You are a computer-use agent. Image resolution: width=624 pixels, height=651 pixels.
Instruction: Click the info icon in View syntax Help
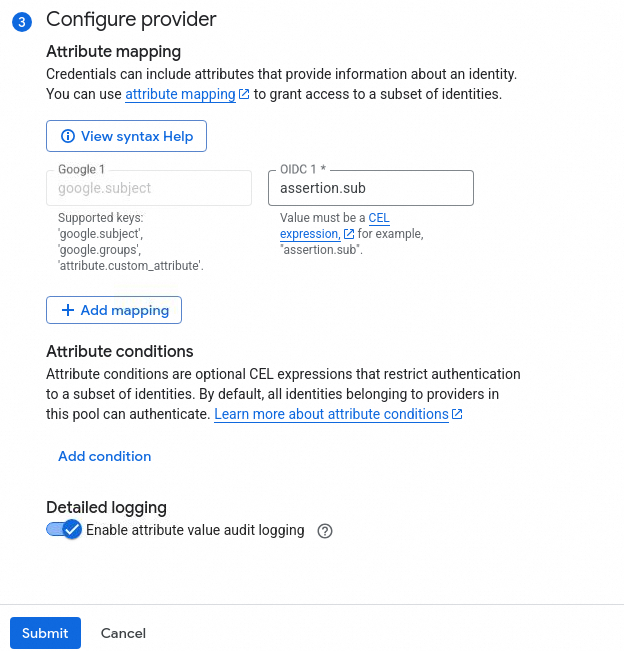(x=68, y=136)
